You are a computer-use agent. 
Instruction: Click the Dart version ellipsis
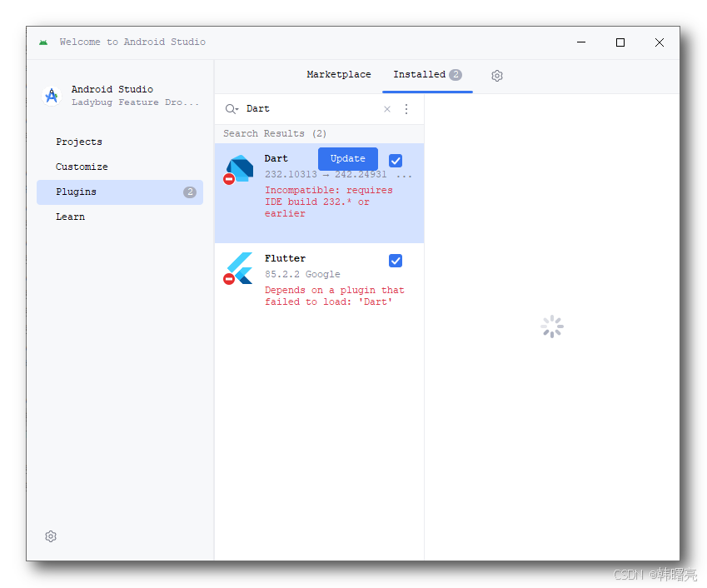(x=404, y=175)
